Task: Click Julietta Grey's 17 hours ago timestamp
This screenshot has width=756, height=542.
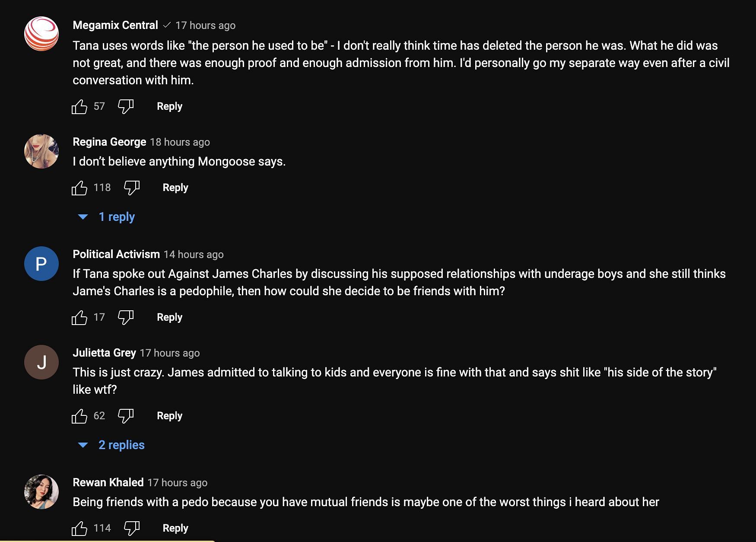Action: tap(170, 353)
